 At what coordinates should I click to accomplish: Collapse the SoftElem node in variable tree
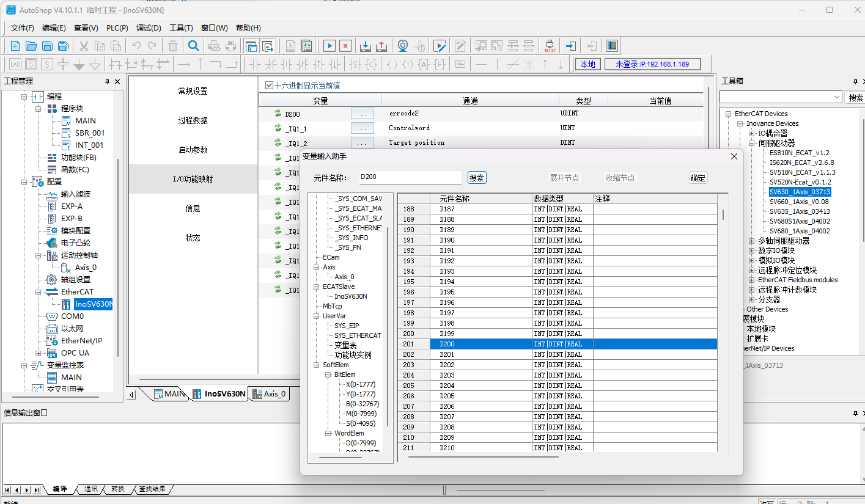click(317, 365)
